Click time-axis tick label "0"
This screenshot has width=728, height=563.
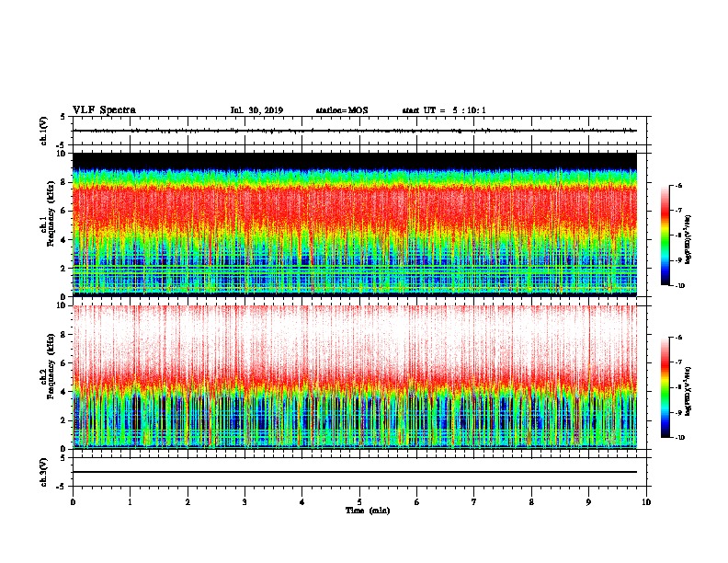click(73, 502)
